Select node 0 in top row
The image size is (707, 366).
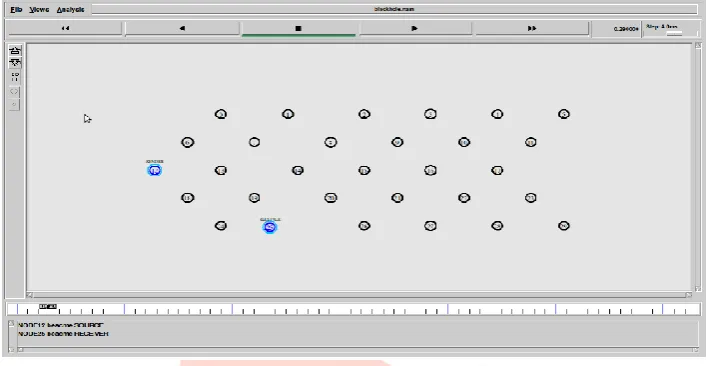pyautogui.click(x=220, y=114)
